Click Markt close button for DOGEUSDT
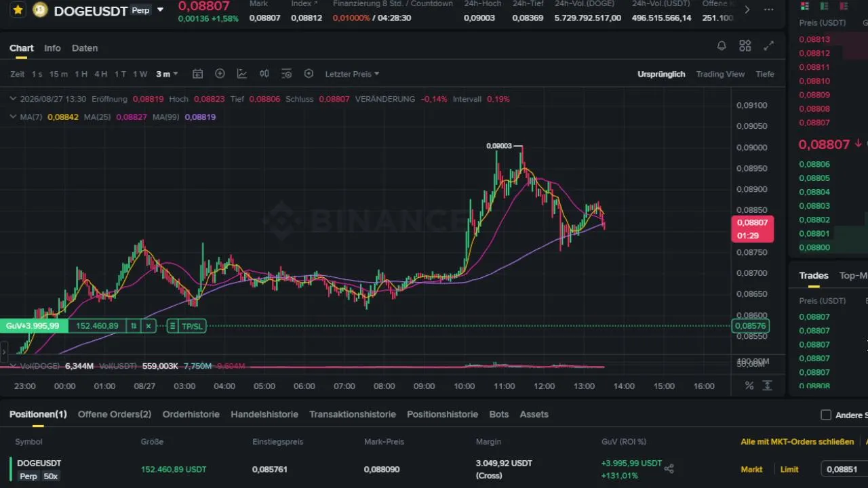 point(751,469)
